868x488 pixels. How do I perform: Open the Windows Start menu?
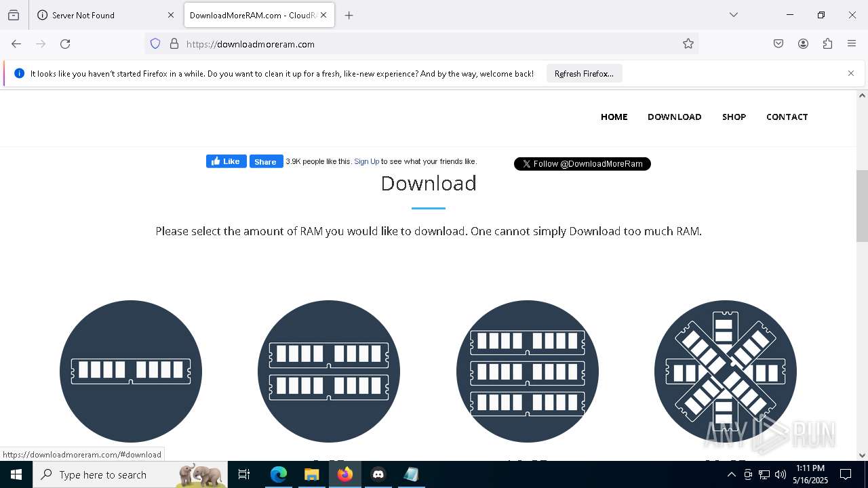[x=16, y=474]
